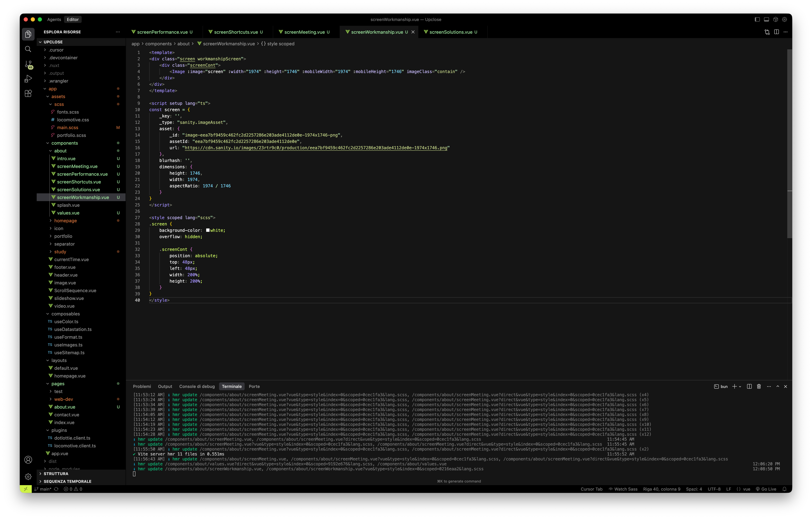Expand the homepage folder
This screenshot has height=519, width=812.
65,221
